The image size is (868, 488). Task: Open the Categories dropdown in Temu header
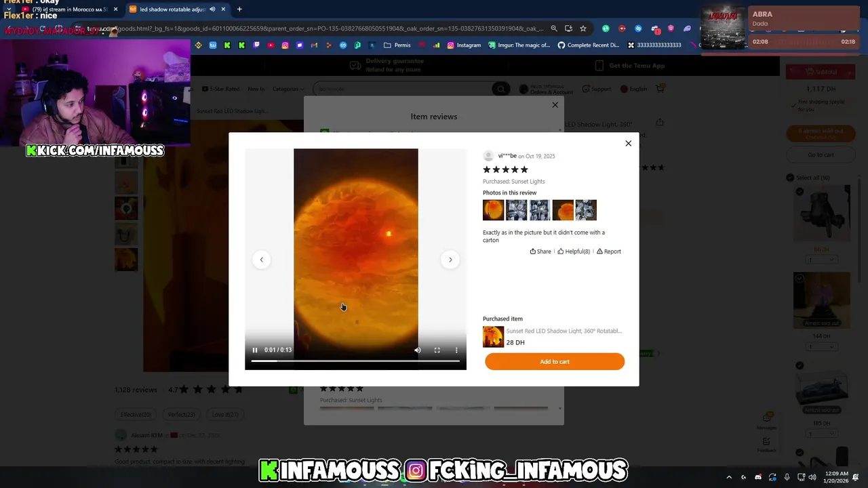click(x=288, y=89)
